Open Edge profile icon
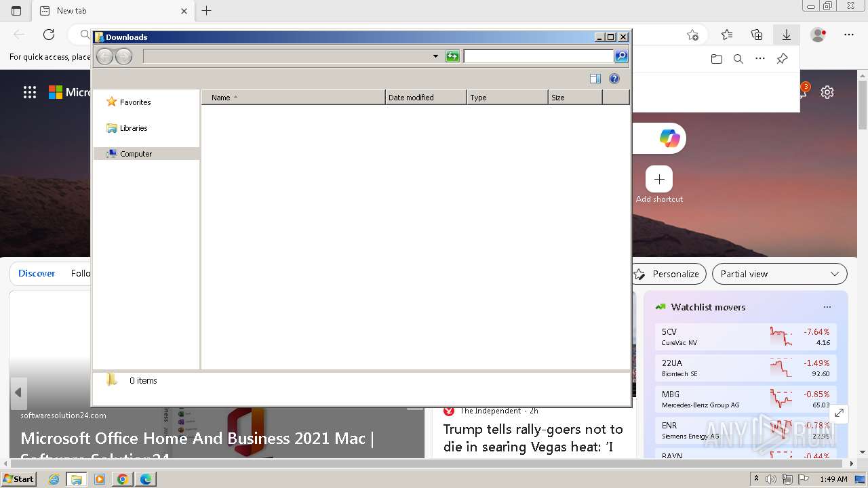This screenshot has height=488, width=868. [818, 35]
